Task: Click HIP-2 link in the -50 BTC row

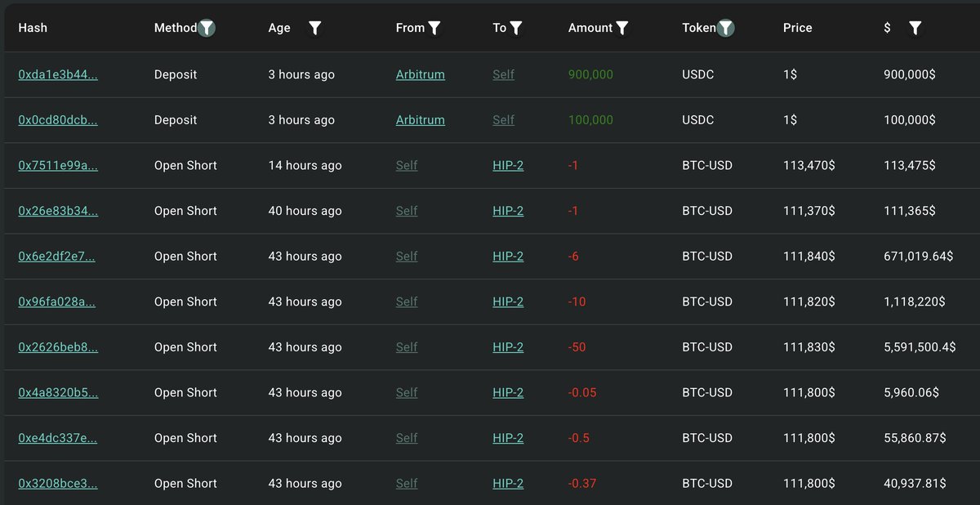Action: (x=508, y=347)
